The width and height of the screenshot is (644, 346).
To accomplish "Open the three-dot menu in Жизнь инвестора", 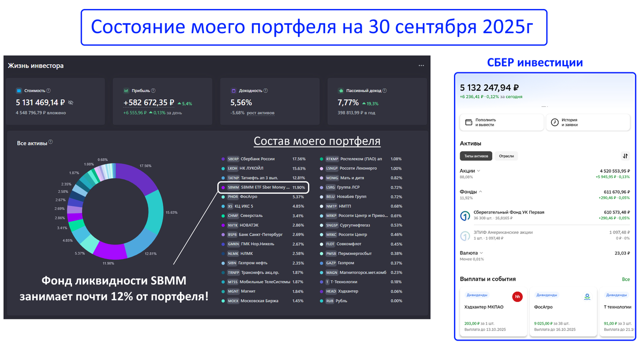I will tap(421, 65).
